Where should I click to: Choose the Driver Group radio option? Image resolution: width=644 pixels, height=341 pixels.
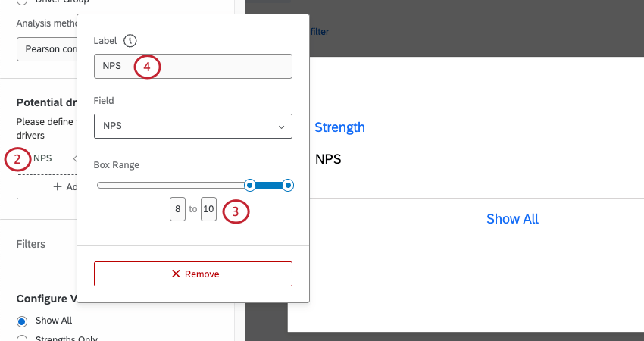22,2
